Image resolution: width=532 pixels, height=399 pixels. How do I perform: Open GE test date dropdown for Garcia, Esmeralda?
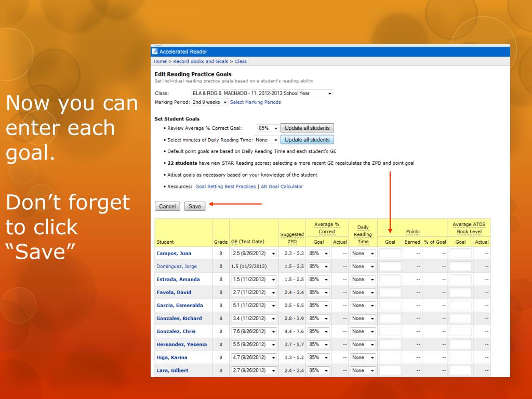[254, 305]
